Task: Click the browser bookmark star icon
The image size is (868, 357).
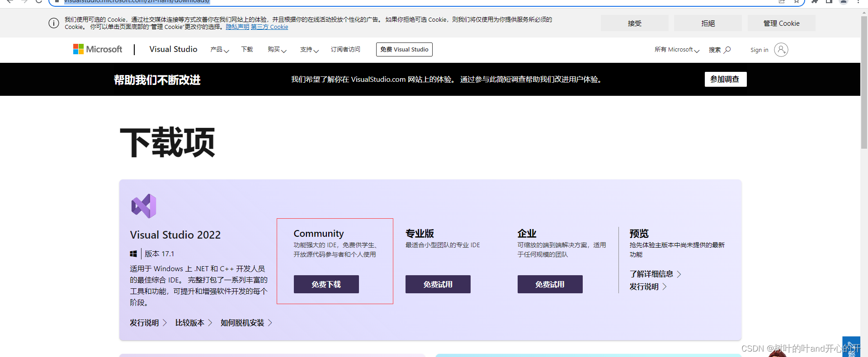Action: pos(797,1)
